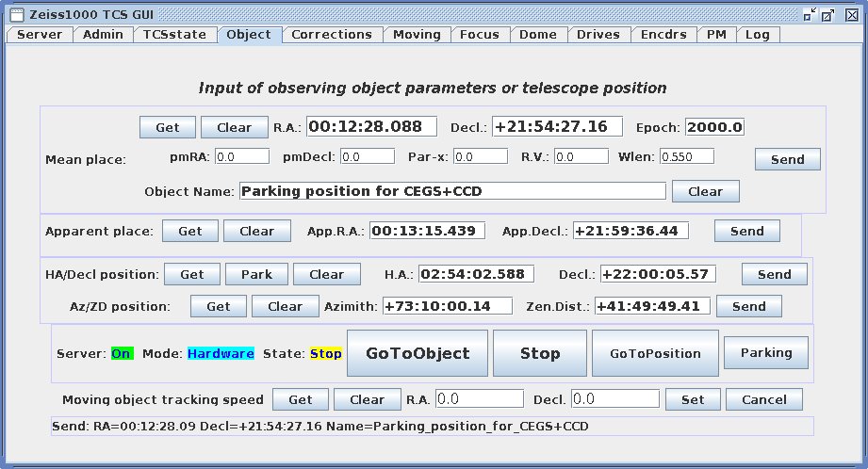The width and height of the screenshot is (868, 469).
Task: Open the TCSstate tab
Action: 174,34
